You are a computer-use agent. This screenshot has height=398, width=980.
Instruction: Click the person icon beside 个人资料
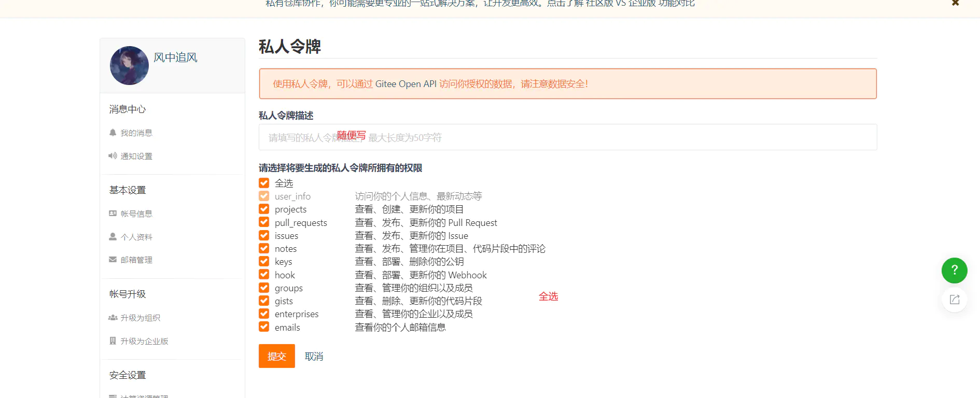tap(113, 237)
